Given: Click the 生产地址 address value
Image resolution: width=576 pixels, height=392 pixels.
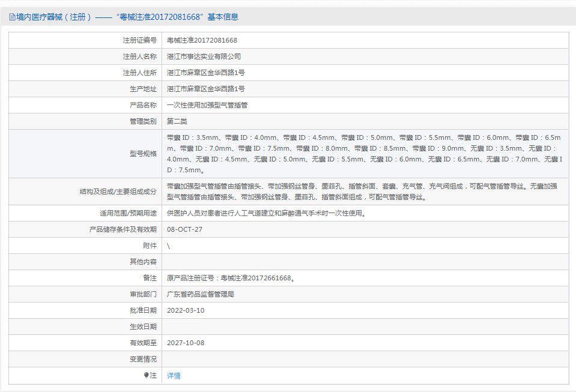Looking at the screenshot, I should pos(205,89).
